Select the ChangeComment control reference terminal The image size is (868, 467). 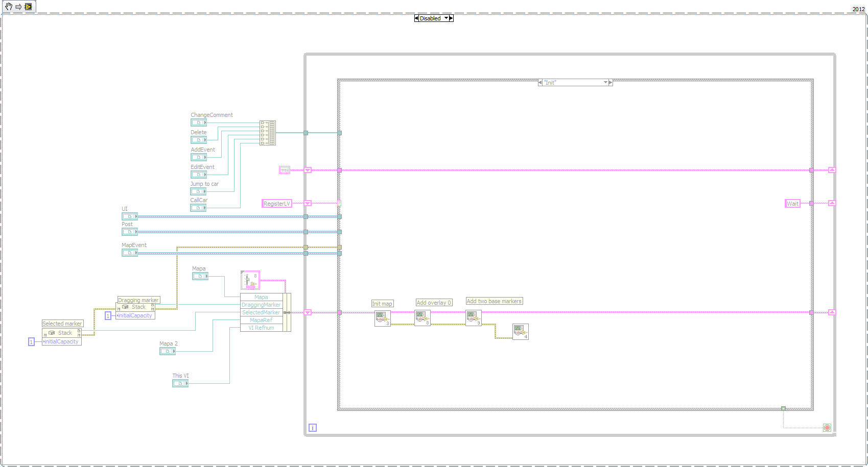(199, 122)
